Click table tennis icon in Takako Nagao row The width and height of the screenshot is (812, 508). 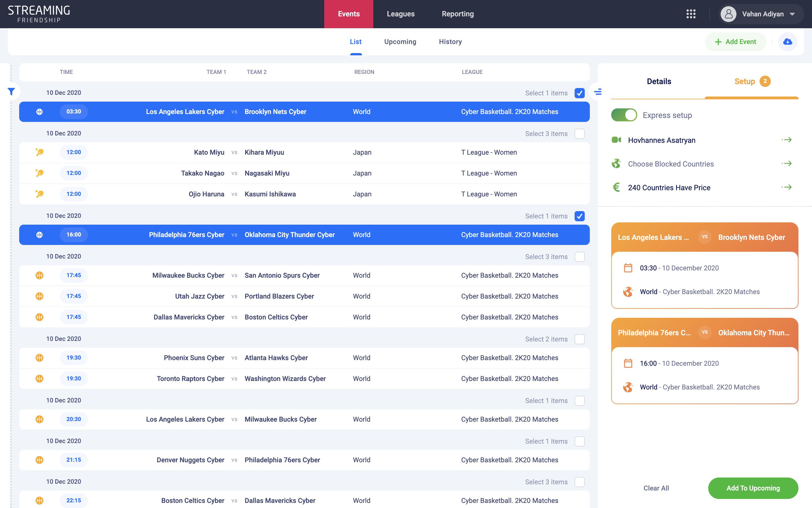tap(39, 173)
